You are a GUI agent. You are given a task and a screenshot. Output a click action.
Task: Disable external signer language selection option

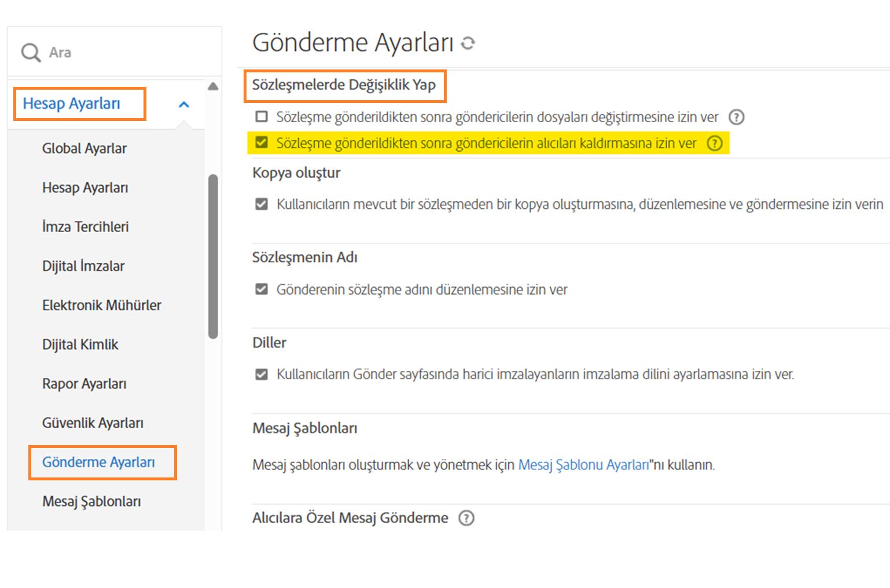tap(260, 374)
